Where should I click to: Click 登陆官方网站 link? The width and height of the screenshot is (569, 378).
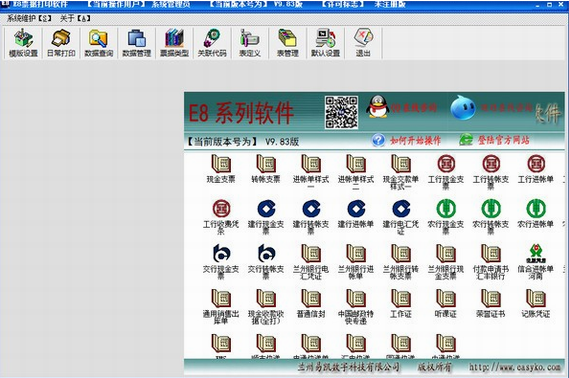pos(495,140)
